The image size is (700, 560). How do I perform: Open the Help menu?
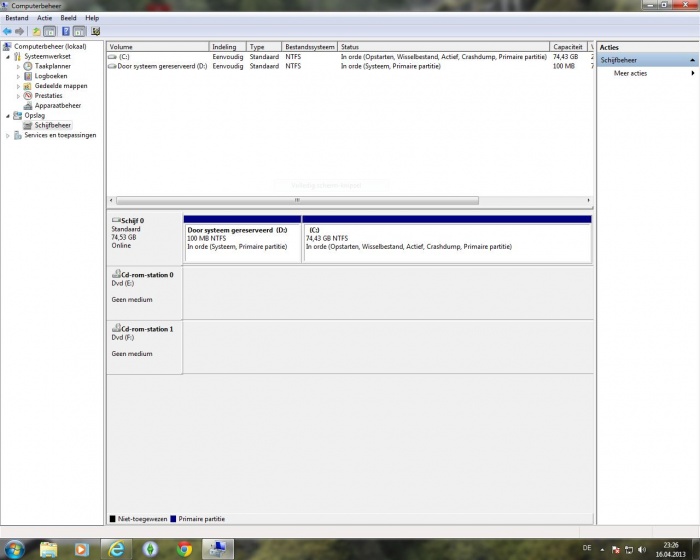point(92,18)
